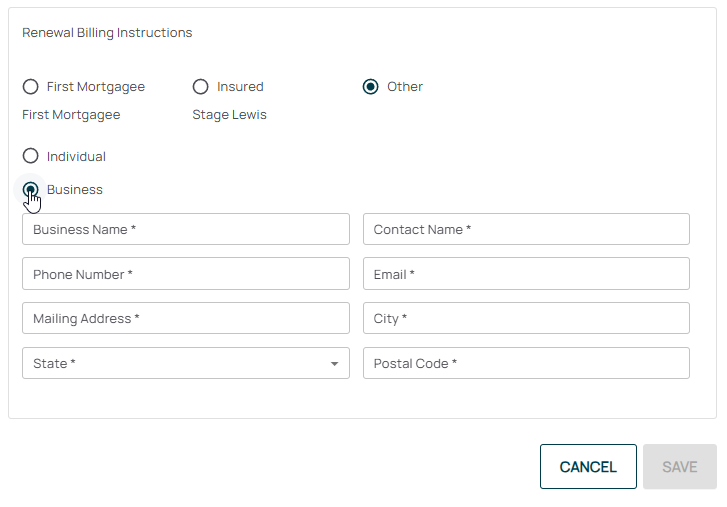This screenshot has width=727, height=507.
Task: Click the Mailing Address field
Action: (185, 319)
